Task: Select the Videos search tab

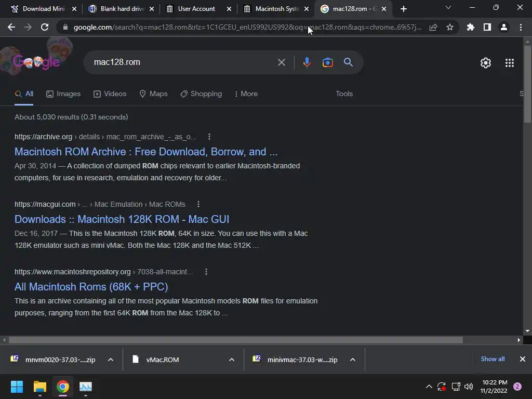Action: coord(110,94)
